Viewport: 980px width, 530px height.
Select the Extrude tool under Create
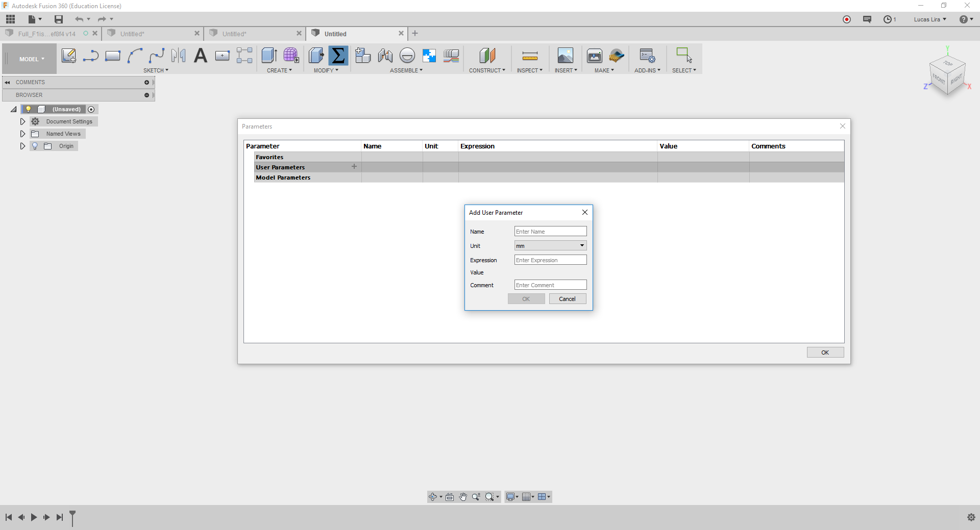(269, 56)
